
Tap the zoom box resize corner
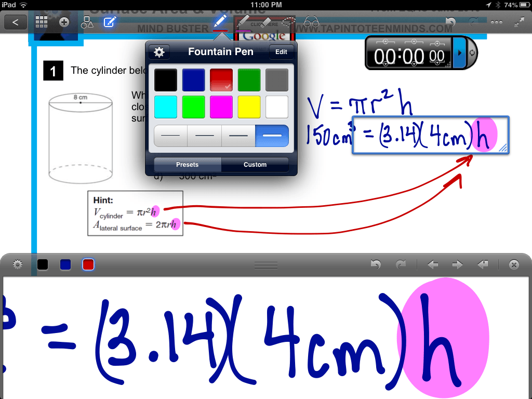point(503,148)
